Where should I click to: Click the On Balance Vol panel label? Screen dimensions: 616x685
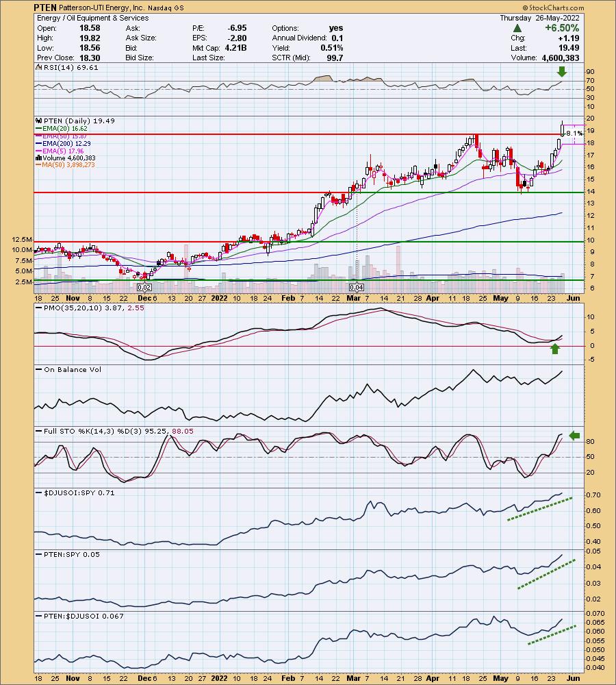point(73,370)
